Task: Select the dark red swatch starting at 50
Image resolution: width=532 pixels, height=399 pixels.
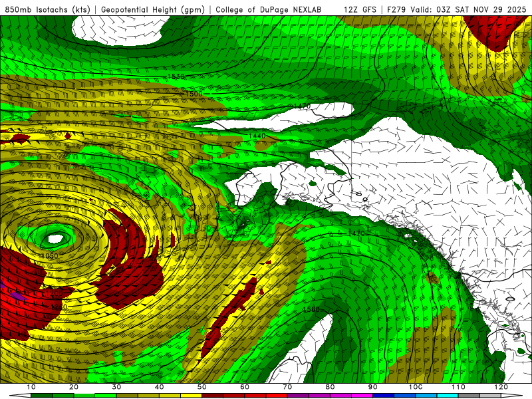Action: click(212, 396)
